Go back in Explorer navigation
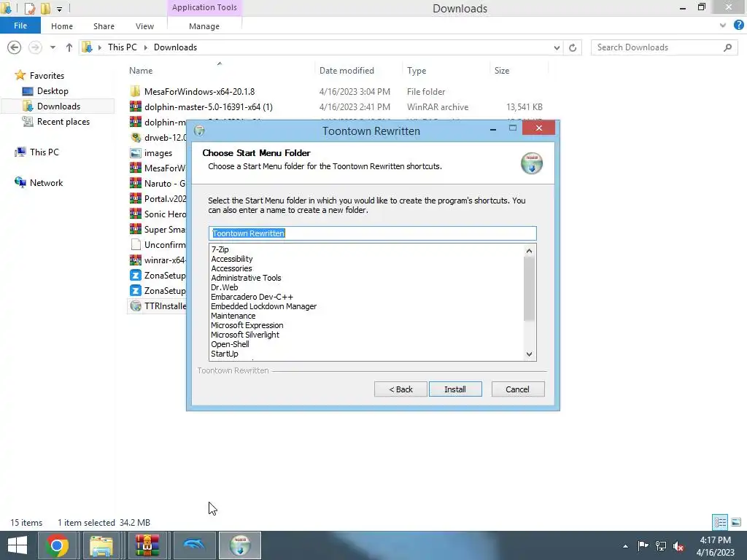 [x=15, y=47]
